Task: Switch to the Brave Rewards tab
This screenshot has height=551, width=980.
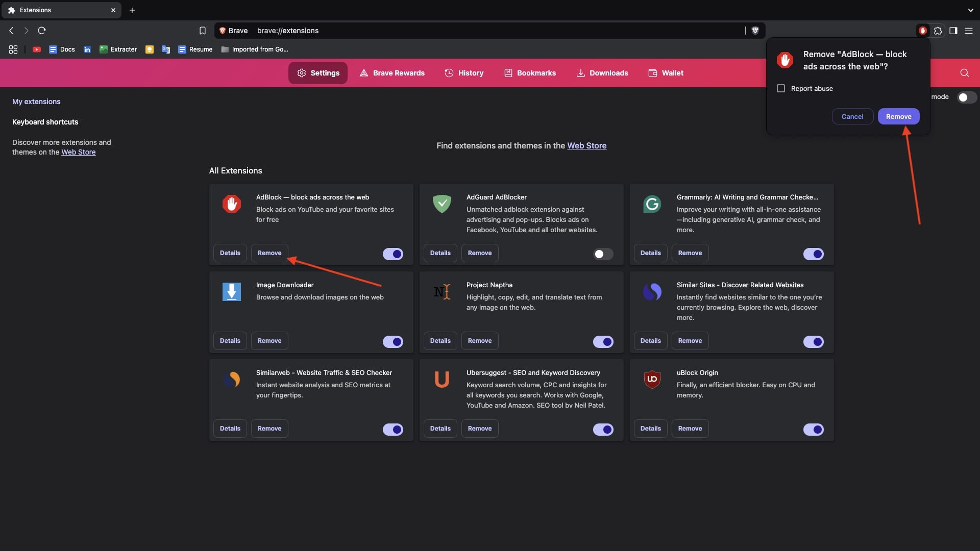Action: tap(392, 73)
